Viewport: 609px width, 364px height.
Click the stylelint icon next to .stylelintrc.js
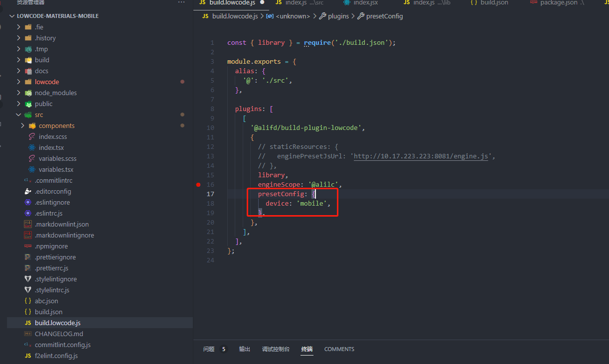pyautogui.click(x=28, y=290)
